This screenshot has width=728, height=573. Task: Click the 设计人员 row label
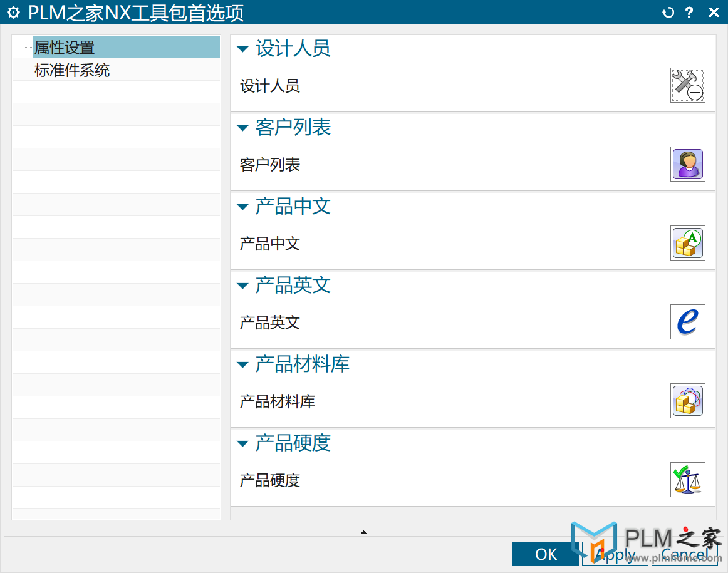pyautogui.click(x=270, y=86)
